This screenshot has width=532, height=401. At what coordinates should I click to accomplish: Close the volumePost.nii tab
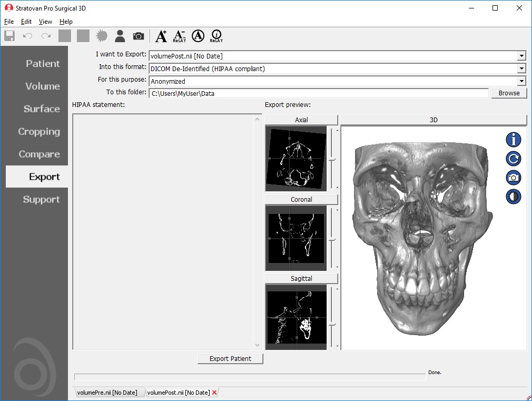click(214, 393)
